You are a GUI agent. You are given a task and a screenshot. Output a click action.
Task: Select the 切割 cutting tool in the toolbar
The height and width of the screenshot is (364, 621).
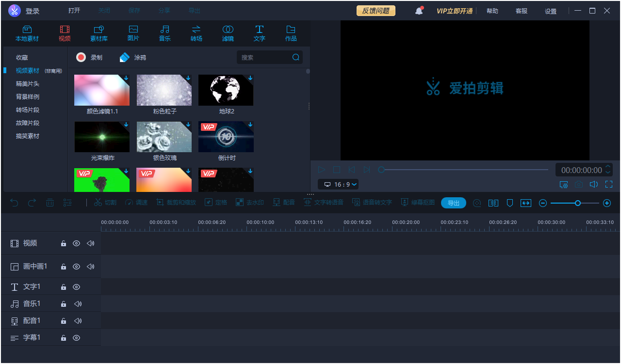[x=105, y=203]
